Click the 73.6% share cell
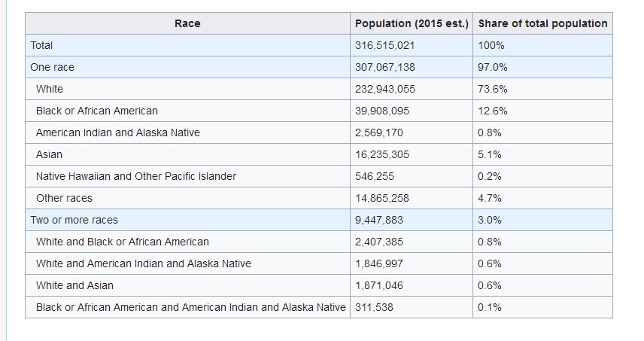This screenshot has width=644, height=341. (493, 89)
